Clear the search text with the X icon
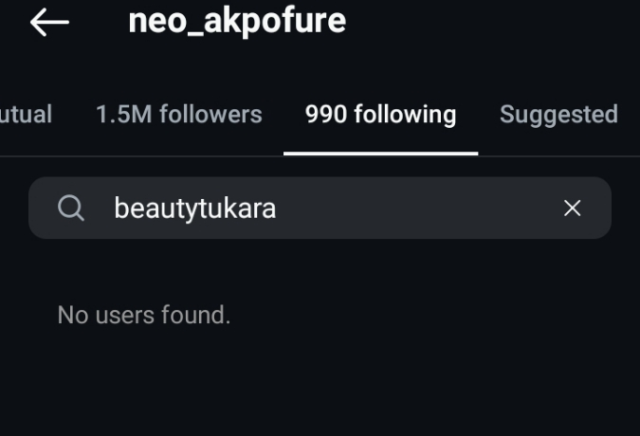640x436 pixels. click(x=572, y=208)
